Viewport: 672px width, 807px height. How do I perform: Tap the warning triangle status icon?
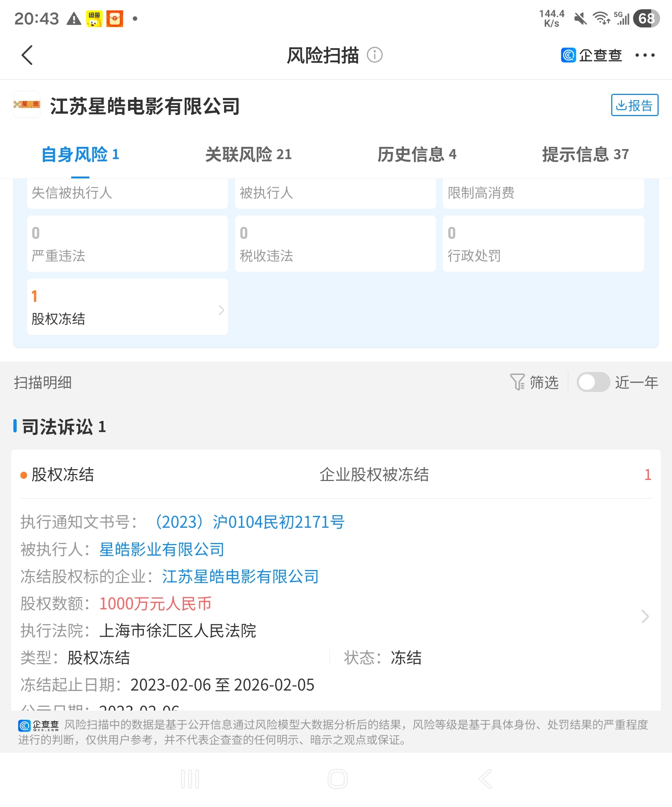[x=74, y=19]
